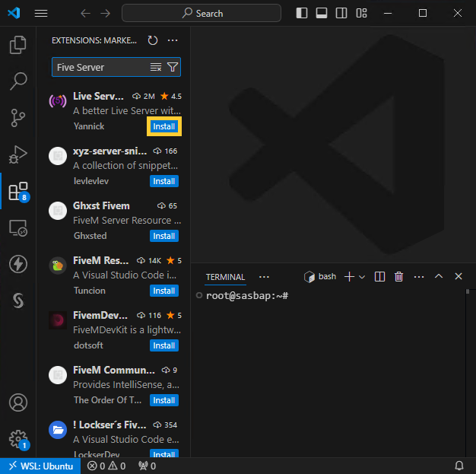Create a new terminal with plus
The image size is (476, 474).
click(349, 276)
